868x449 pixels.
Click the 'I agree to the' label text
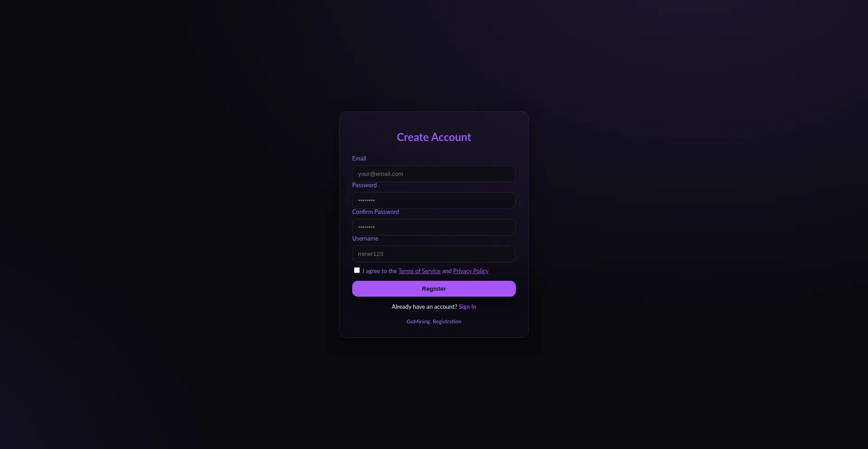[379, 271]
